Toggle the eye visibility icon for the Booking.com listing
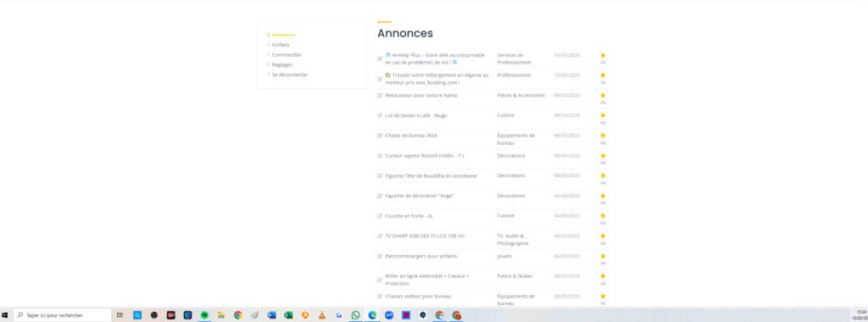868x322 pixels. (x=603, y=82)
